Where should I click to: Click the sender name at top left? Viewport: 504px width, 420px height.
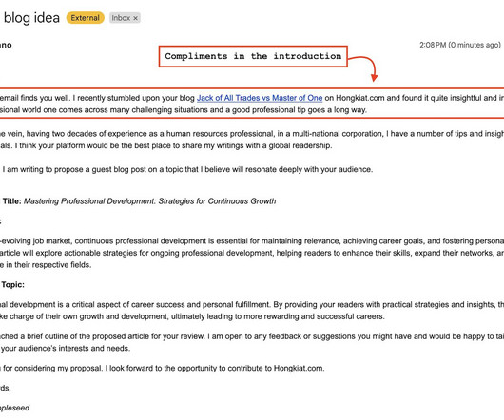(x=6, y=45)
